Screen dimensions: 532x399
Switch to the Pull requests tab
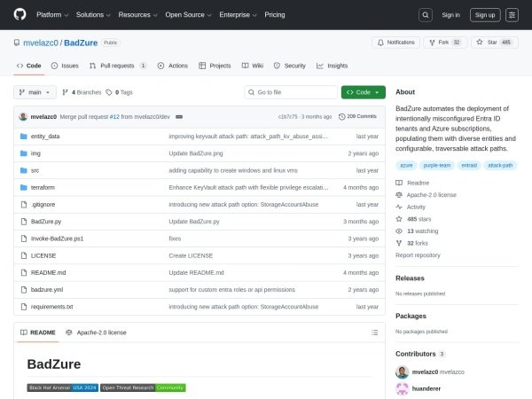coord(118,66)
